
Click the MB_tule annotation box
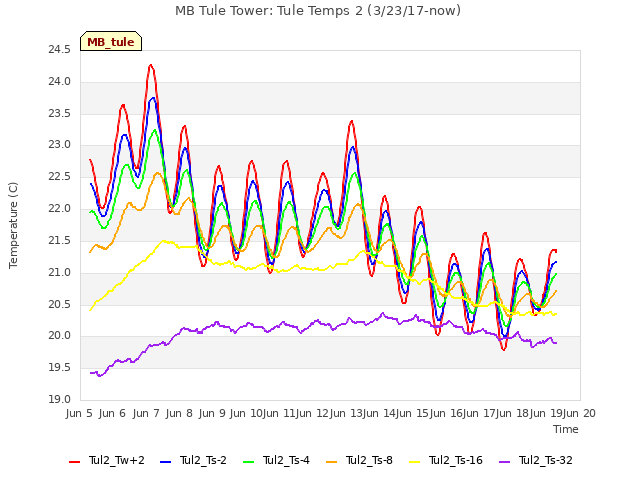[111, 41]
